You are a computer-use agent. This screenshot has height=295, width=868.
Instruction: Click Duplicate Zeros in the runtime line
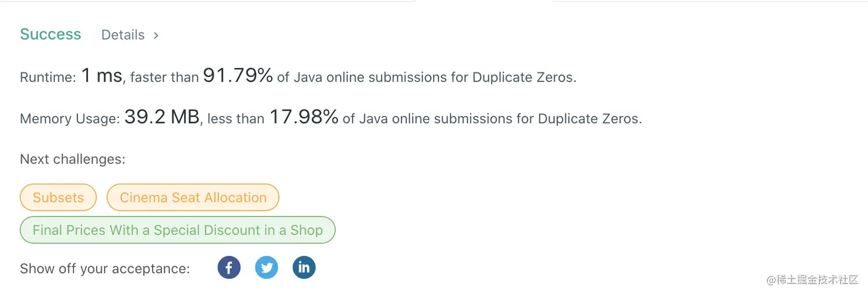[524, 77]
